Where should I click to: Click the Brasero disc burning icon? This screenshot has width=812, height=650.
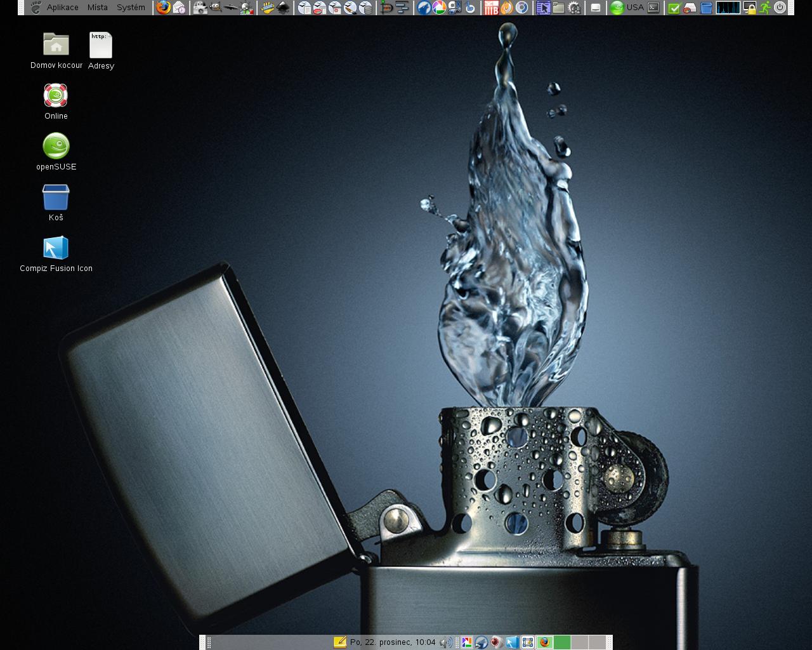506,8
